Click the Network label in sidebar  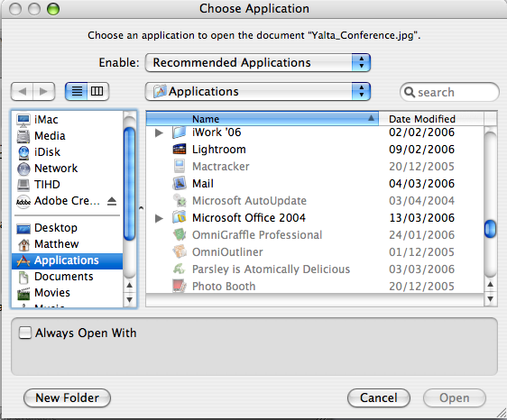click(56, 169)
